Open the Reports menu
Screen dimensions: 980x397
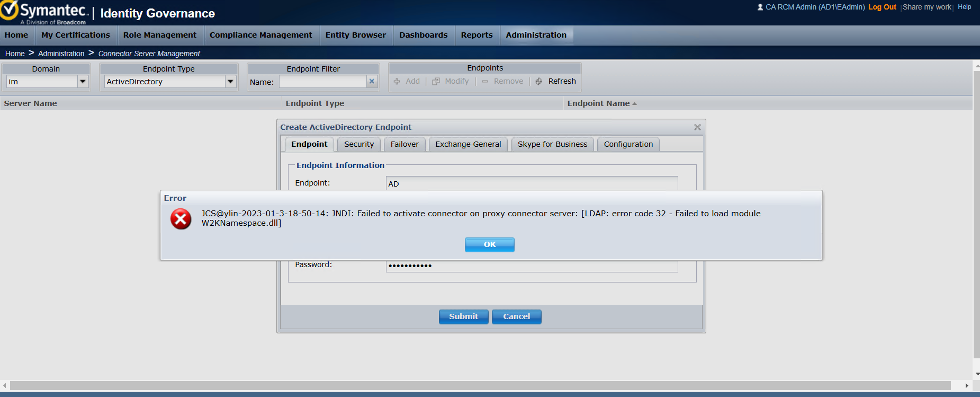tap(477, 35)
